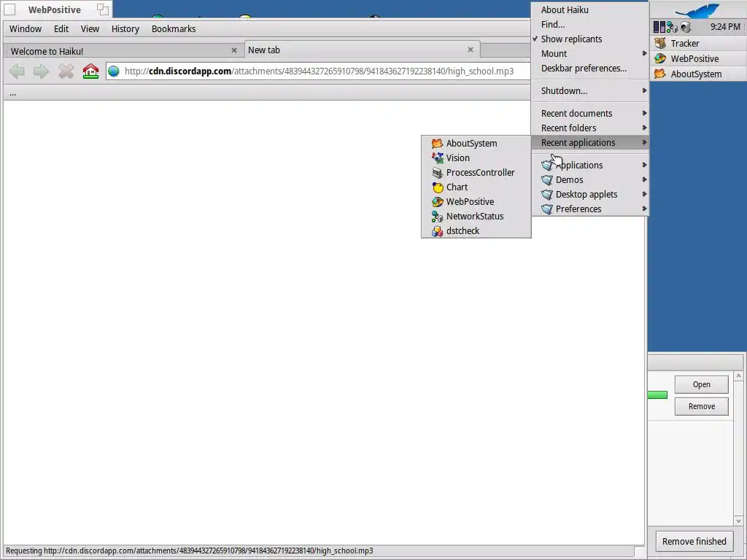Click Remove button in Downloads window
The height and width of the screenshot is (560, 747).
tap(701, 407)
